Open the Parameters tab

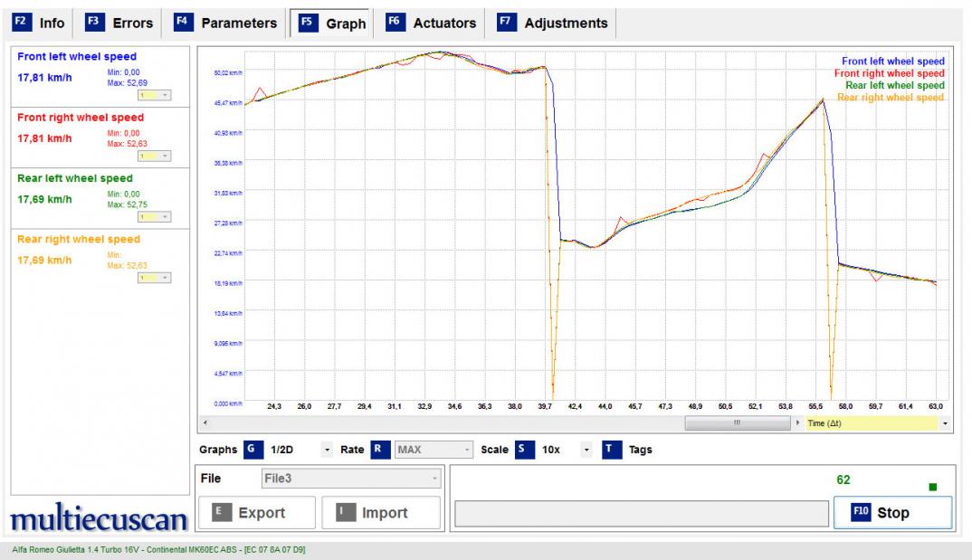pyautogui.click(x=225, y=23)
